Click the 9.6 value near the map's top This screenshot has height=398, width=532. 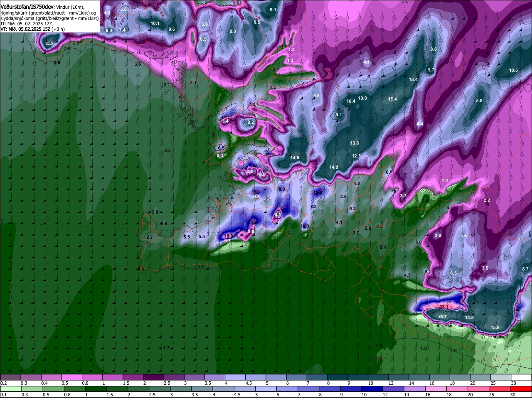pos(172,29)
